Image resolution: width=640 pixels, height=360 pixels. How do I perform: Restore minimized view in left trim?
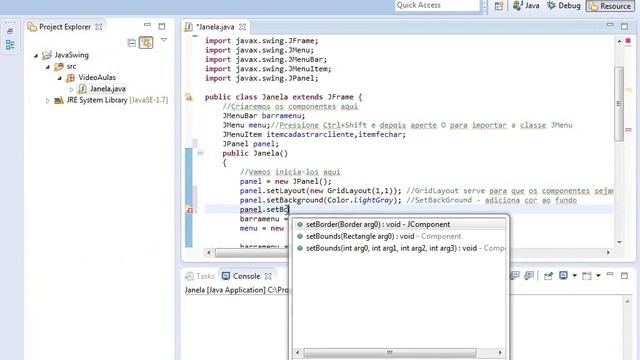click(x=10, y=31)
